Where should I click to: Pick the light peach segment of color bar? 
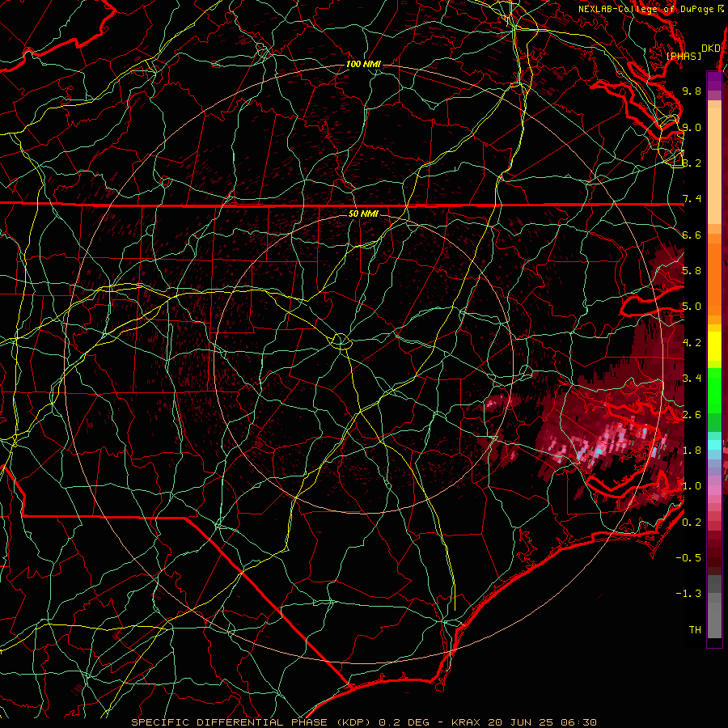tap(714, 167)
